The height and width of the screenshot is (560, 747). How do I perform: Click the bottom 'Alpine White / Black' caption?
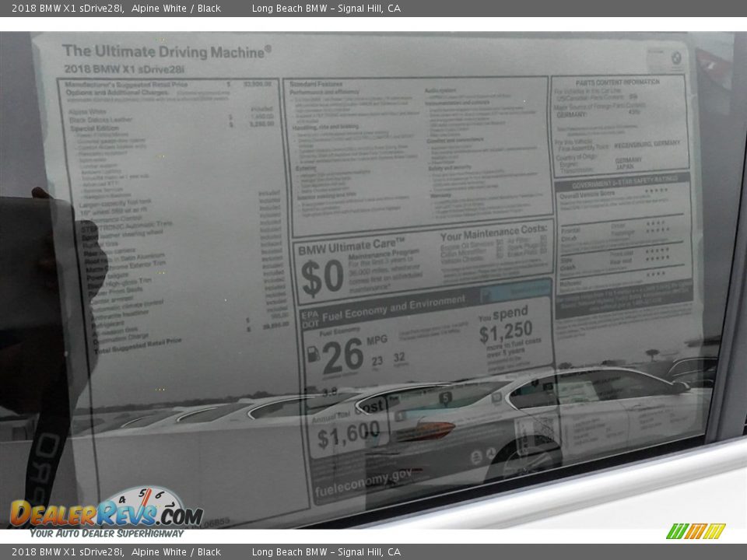pyautogui.click(x=176, y=552)
